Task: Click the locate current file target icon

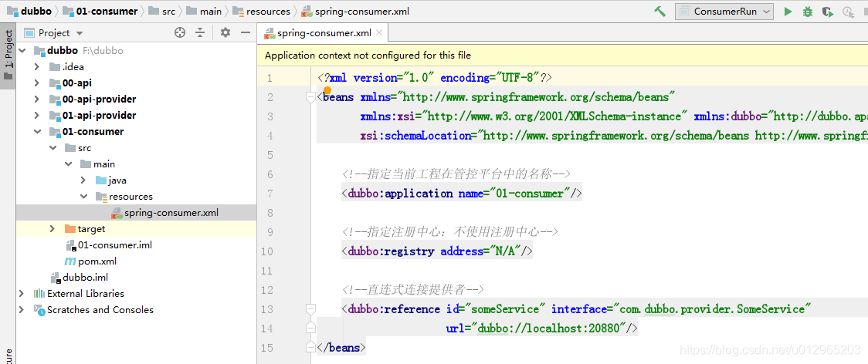Action: coord(180,32)
